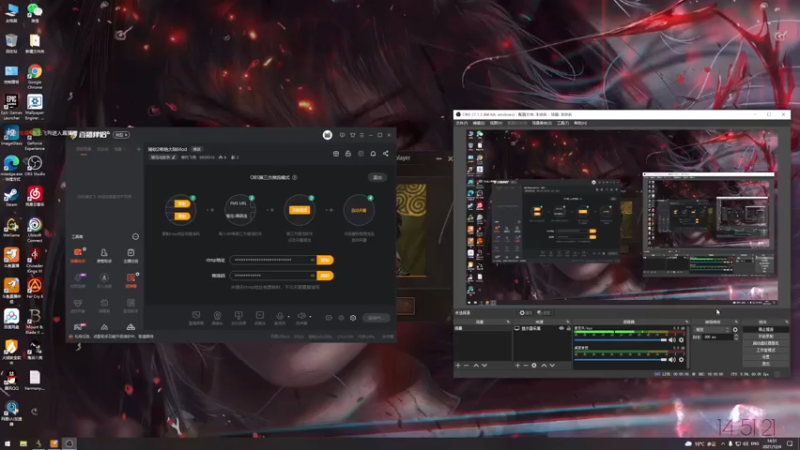Open source properties gear in OBS sources
800x450 pixels.
click(x=534, y=365)
